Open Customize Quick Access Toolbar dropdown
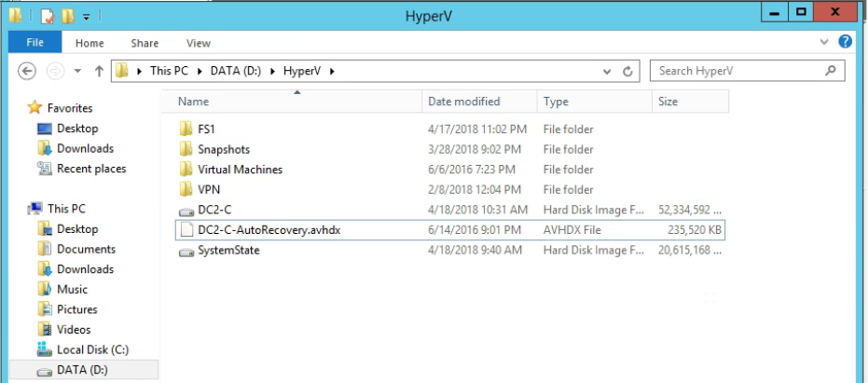Viewport: 868px width, 383px height. (87, 17)
